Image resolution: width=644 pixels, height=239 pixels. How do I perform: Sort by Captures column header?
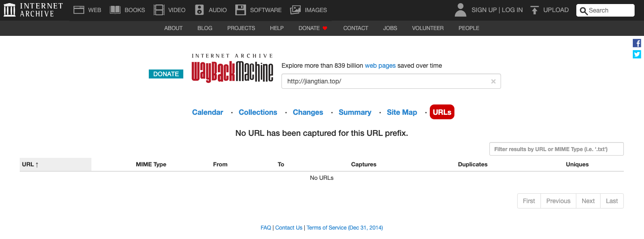point(363,165)
